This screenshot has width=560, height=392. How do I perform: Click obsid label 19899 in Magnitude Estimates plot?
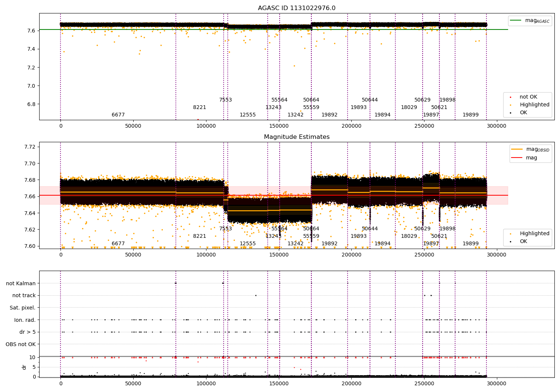(x=471, y=244)
